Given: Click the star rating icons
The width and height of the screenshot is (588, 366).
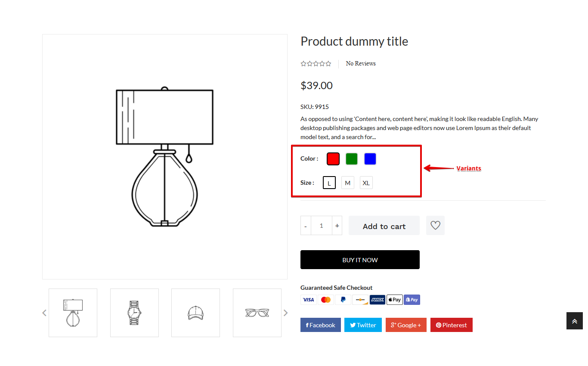Looking at the screenshot, I should point(316,64).
